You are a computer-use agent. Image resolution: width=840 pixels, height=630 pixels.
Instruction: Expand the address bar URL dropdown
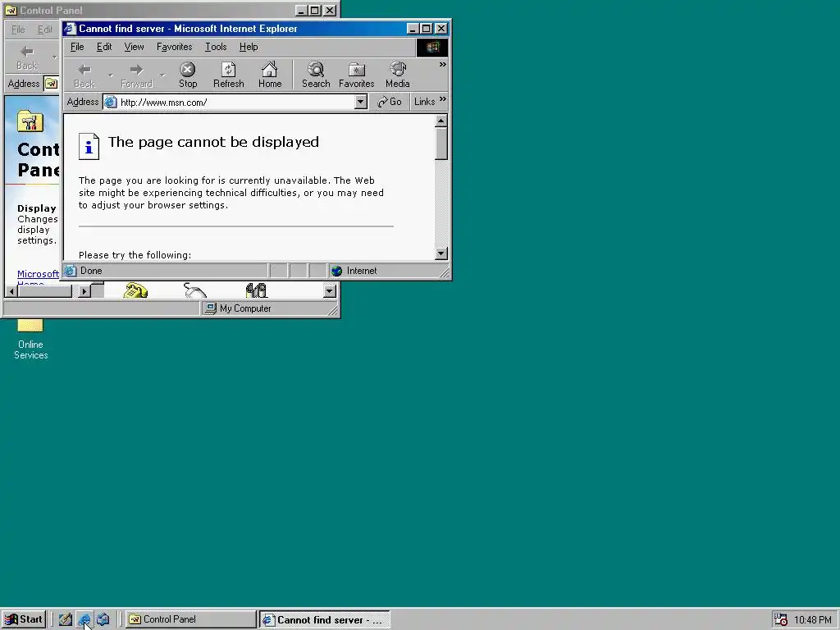coord(361,102)
